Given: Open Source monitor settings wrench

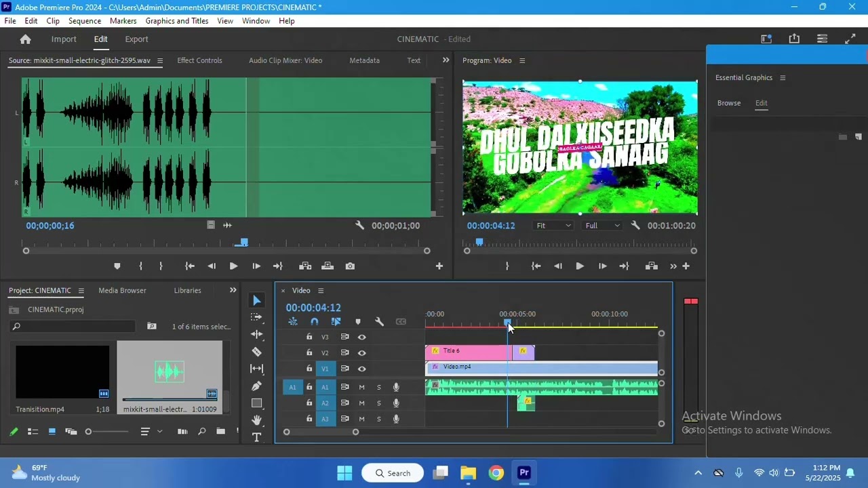Looking at the screenshot, I should 359,226.
